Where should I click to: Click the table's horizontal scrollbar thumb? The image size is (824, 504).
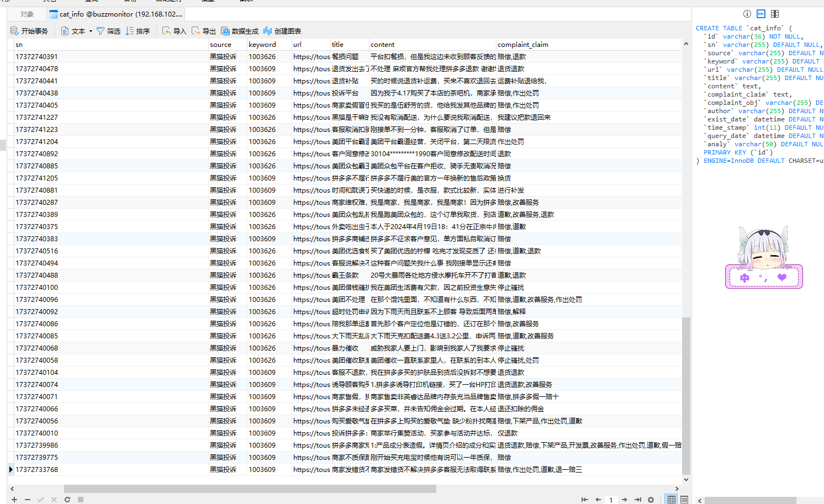[250, 489]
